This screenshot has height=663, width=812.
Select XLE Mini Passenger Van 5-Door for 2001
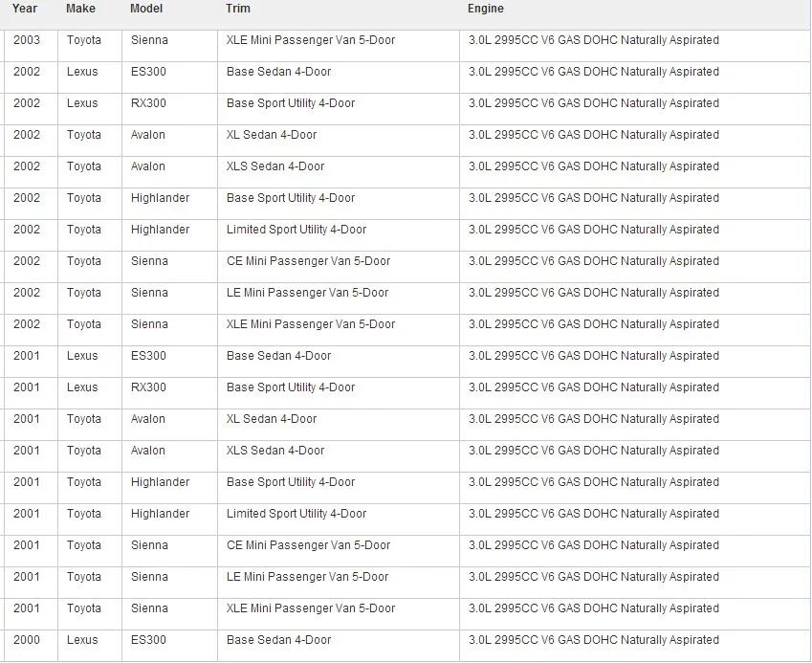311,609
